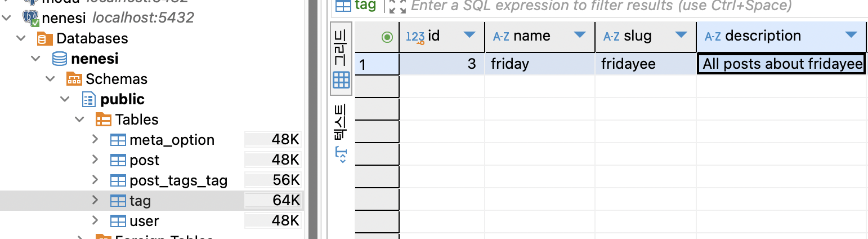Expand the post table node
868x239 pixels.
[x=95, y=160]
